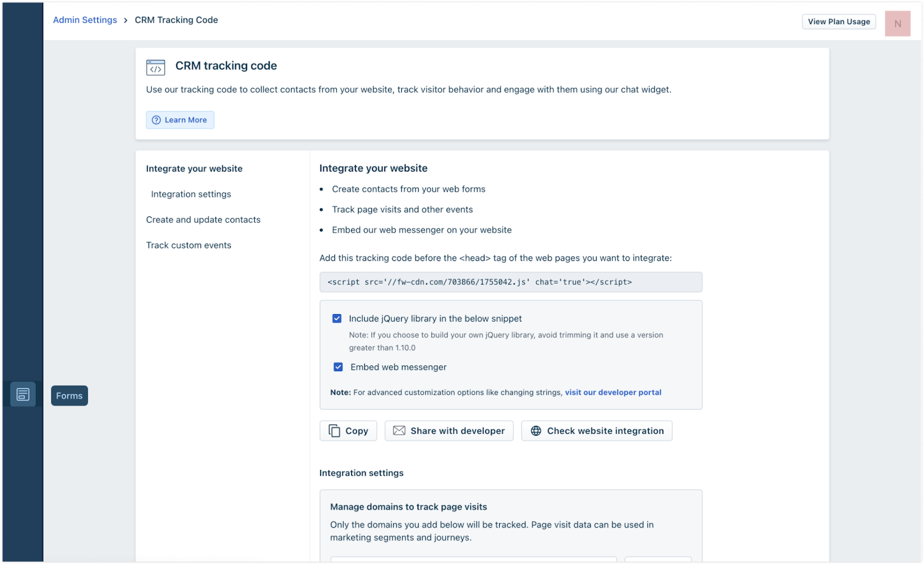Image resolution: width=924 pixels, height=564 pixels.
Task: Click 'Track page visits and other events' text
Action: coord(403,210)
